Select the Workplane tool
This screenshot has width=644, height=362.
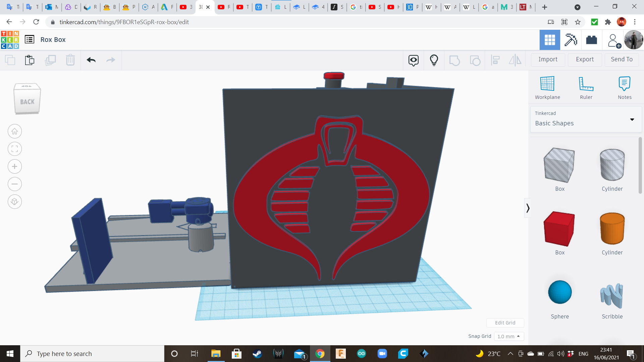point(547,88)
